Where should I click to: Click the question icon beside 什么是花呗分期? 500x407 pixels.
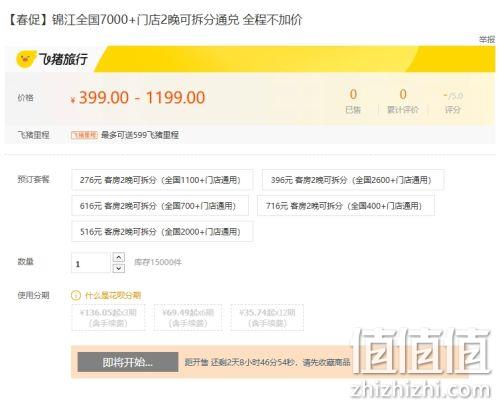pos(76,295)
